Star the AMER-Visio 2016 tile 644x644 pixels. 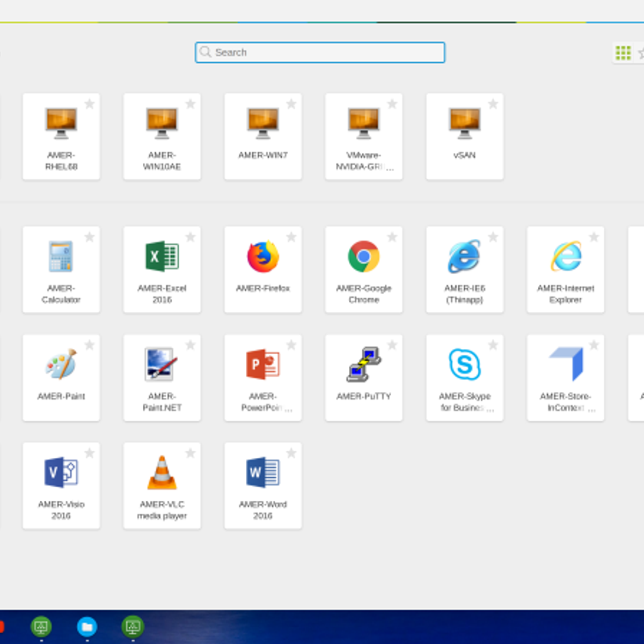pyautogui.click(x=90, y=453)
